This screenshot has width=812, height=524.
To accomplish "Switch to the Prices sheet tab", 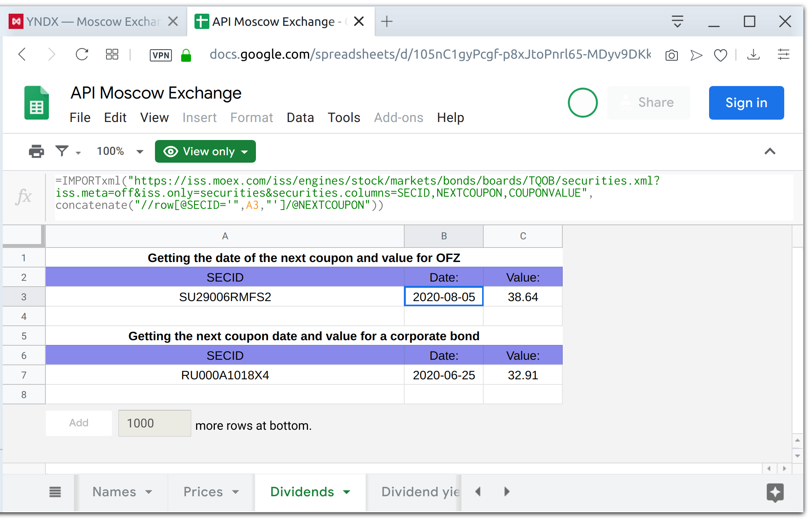I will point(203,492).
